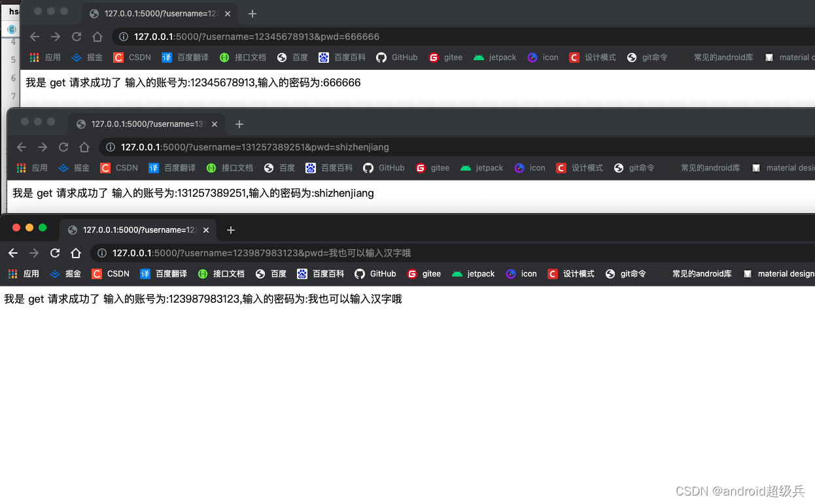Image resolution: width=815 pixels, height=504 pixels.
Task: Open git命令 bookmark in the rearmost window
Action: click(647, 58)
